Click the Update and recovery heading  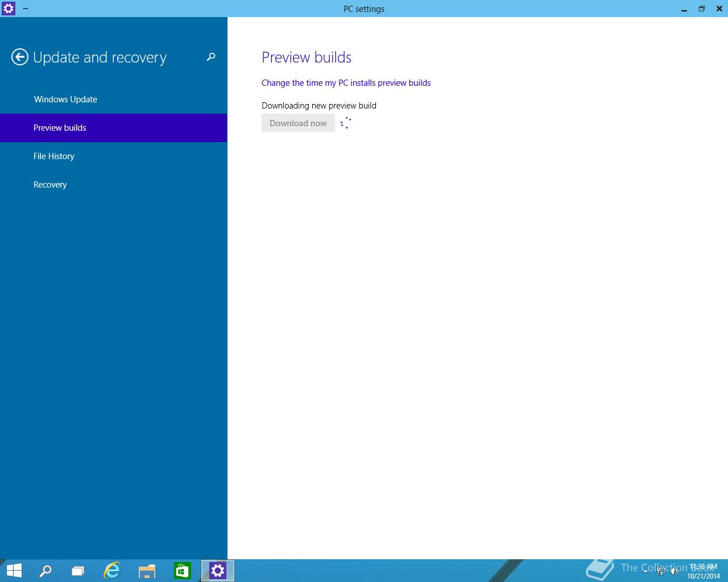pyautogui.click(x=100, y=57)
